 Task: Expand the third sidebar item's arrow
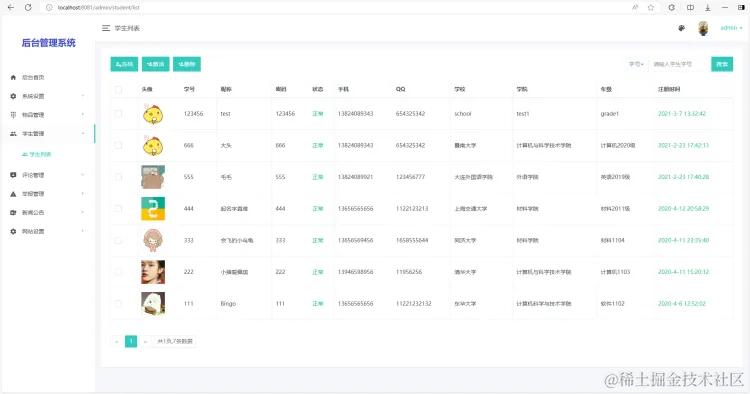coord(83,115)
